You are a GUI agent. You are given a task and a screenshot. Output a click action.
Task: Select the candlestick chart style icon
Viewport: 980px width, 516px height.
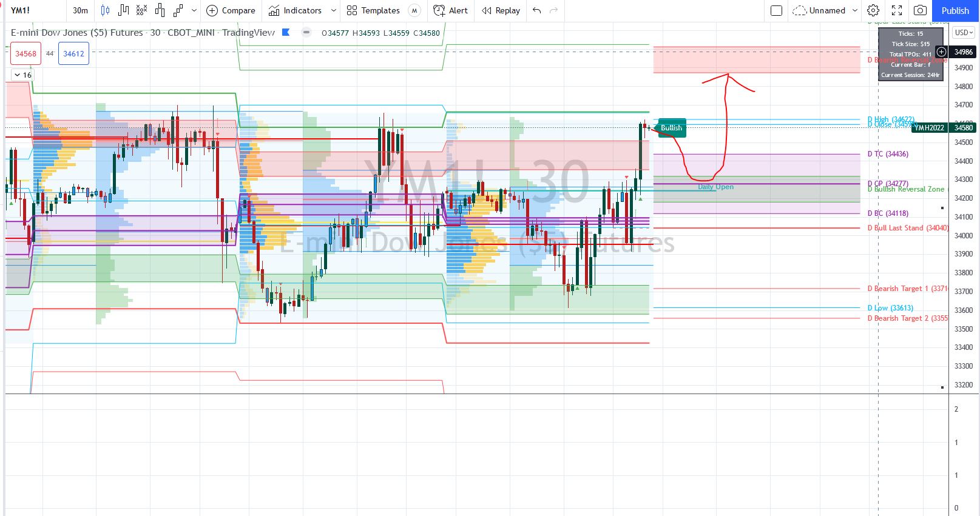[x=106, y=10]
